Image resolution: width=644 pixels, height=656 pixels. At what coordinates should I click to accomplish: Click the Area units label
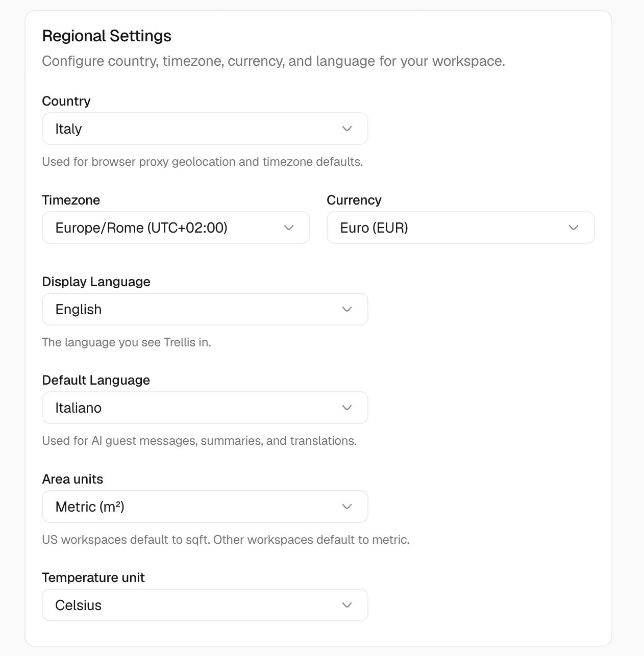(x=72, y=479)
